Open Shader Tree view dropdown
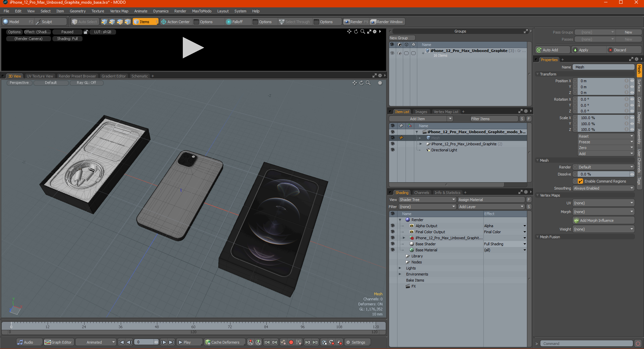This screenshot has height=349, width=644. [427, 200]
